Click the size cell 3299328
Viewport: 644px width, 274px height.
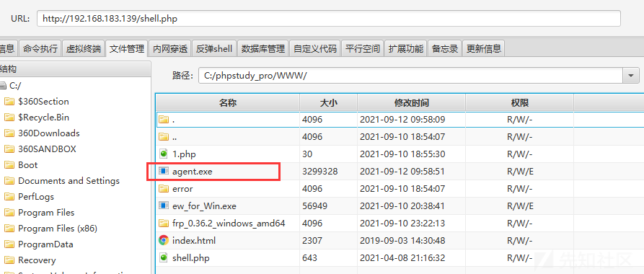(320, 172)
